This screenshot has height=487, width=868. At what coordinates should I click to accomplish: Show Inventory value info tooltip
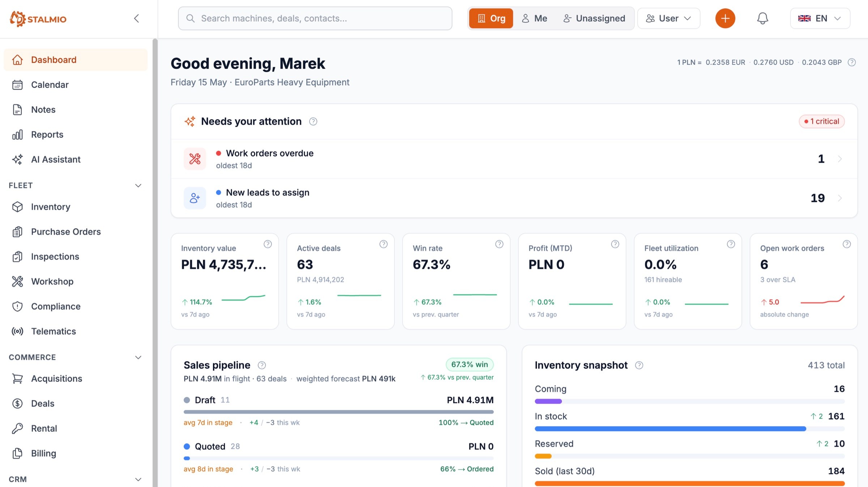pos(268,244)
